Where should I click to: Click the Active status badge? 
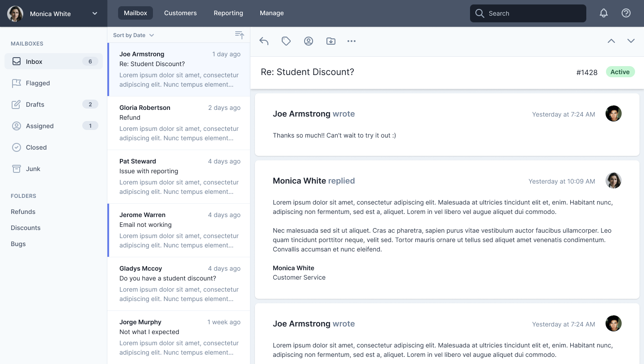pyautogui.click(x=620, y=72)
